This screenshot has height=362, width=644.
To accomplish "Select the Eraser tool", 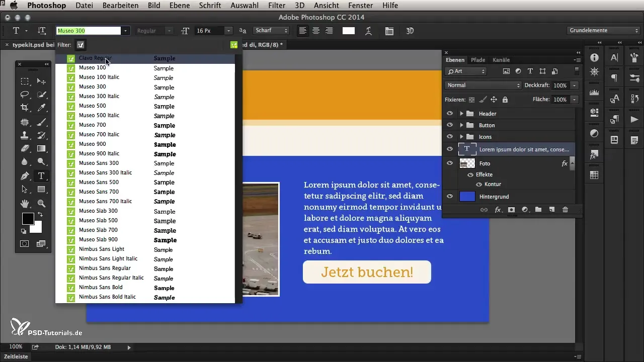I will point(24,148).
